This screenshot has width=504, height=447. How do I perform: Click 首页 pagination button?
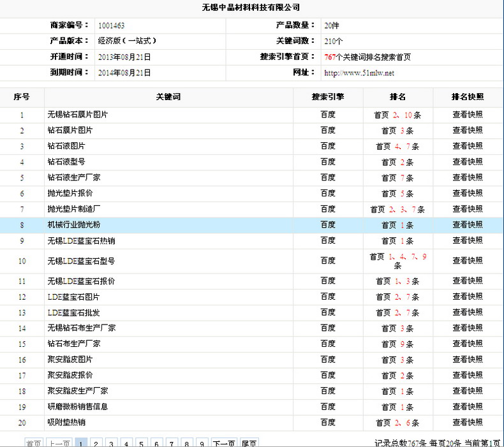point(34,443)
